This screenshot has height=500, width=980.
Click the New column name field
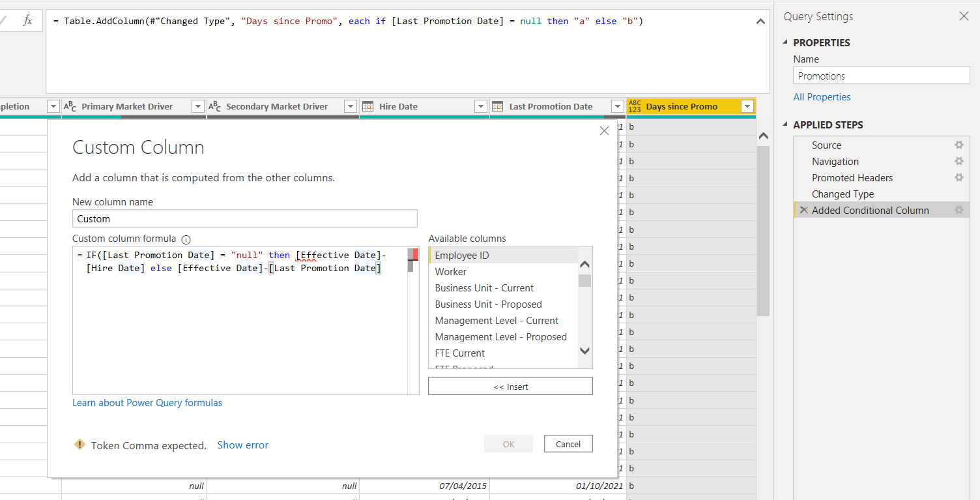click(245, 218)
